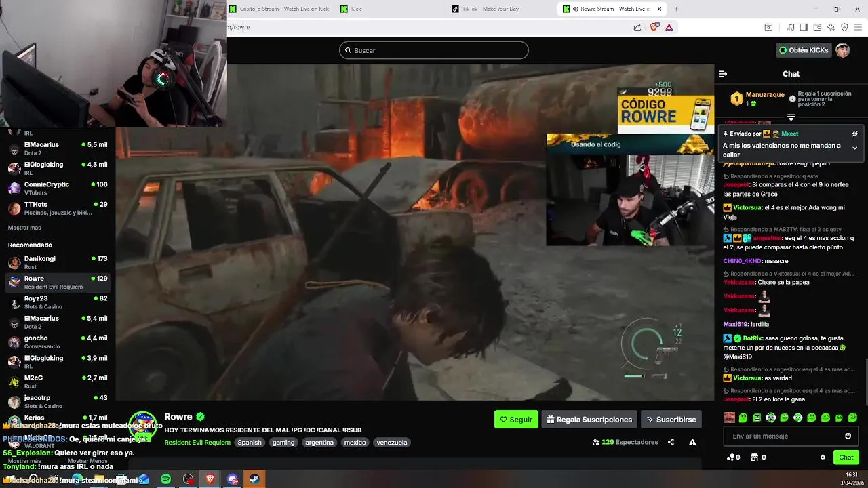Open Steam from the Windows taskbar
This screenshot has width=868, height=488.
click(x=255, y=479)
